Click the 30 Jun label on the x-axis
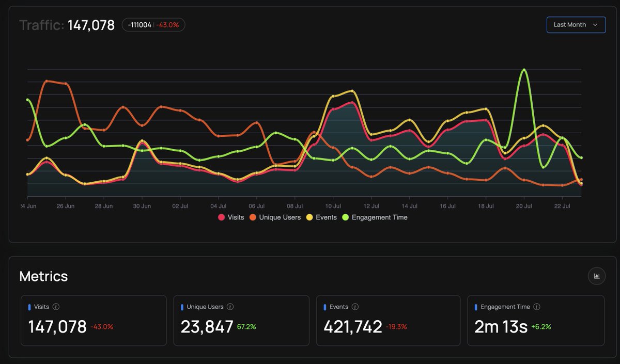Screen dimensions: 620x364 (142, 206)
